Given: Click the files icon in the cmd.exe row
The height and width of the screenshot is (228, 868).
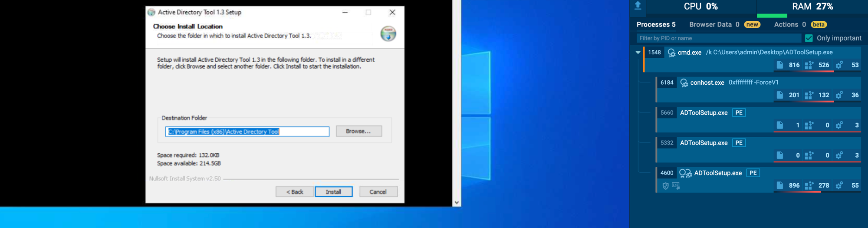Looking at the screenshot, I should 780,65.
